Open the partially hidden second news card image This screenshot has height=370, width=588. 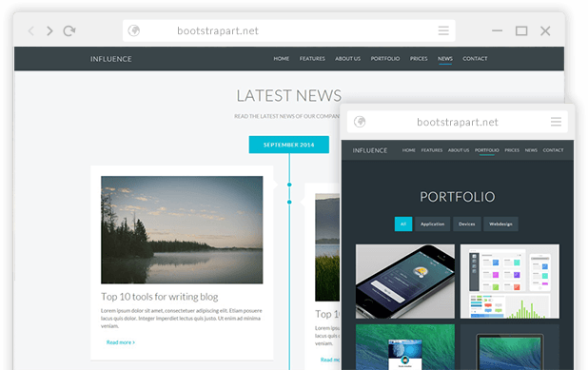[327, 247]
